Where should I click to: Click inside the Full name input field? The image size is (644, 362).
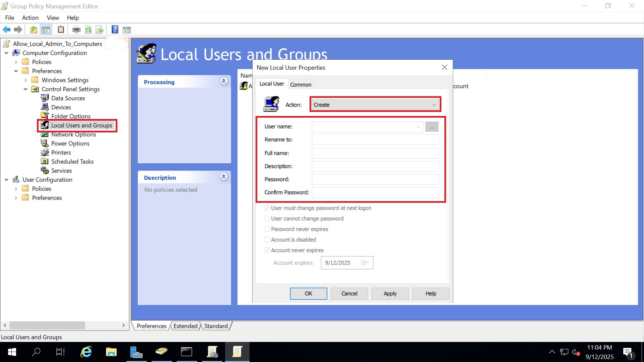point(375,153)
